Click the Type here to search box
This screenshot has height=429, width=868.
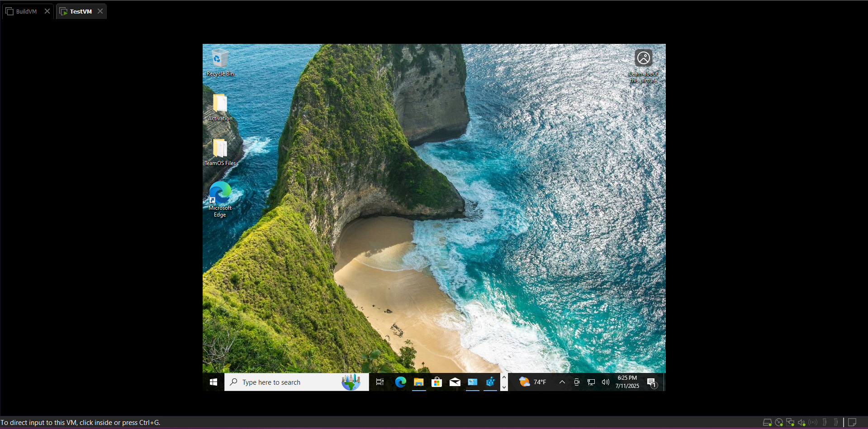pyautogui.click(x=297, y=382)
